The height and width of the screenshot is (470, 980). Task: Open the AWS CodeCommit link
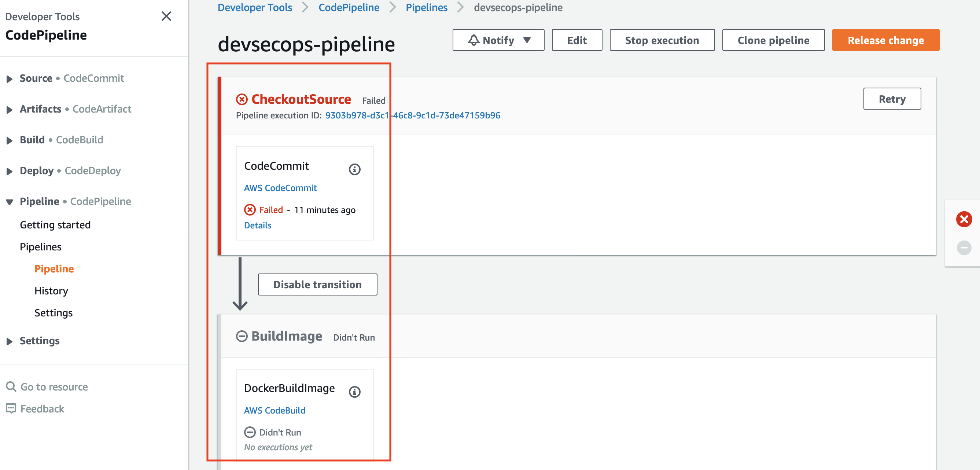coord(280,188)
